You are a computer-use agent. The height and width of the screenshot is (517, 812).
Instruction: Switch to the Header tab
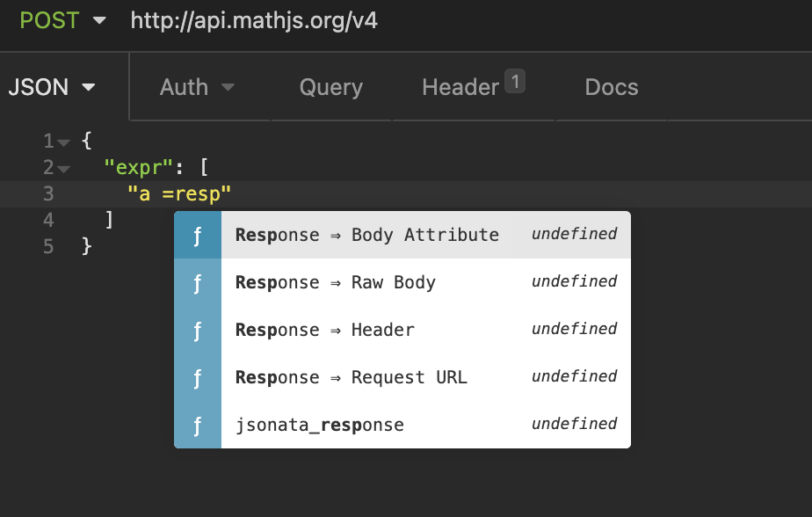tap(460, 87)
